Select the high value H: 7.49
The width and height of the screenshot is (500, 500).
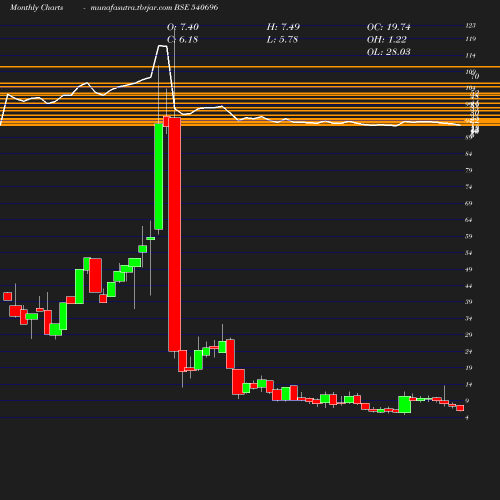coord(283,27)
